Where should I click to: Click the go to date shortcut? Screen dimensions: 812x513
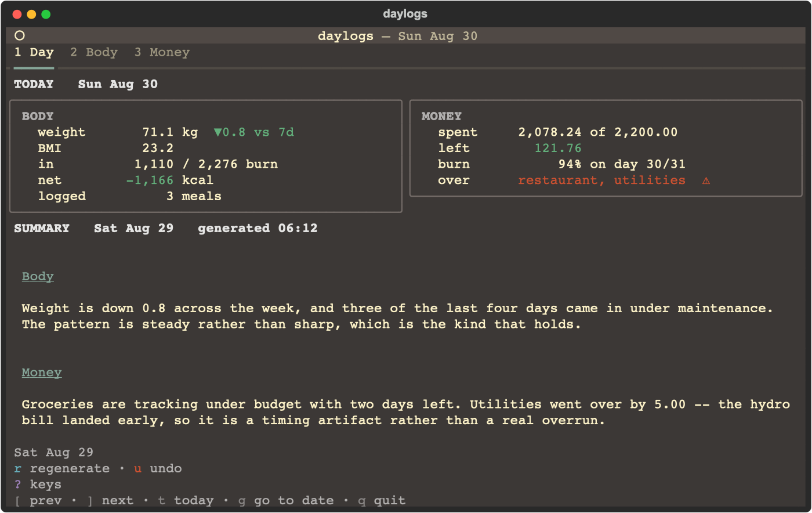point(286,500)
